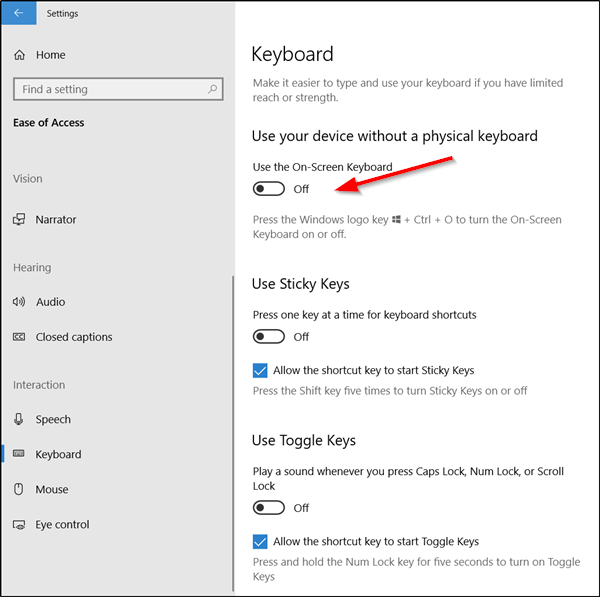600x597 pixels.
Task: Open Home via the house icon
Action: pyautogui.click(x=19, y=55)
